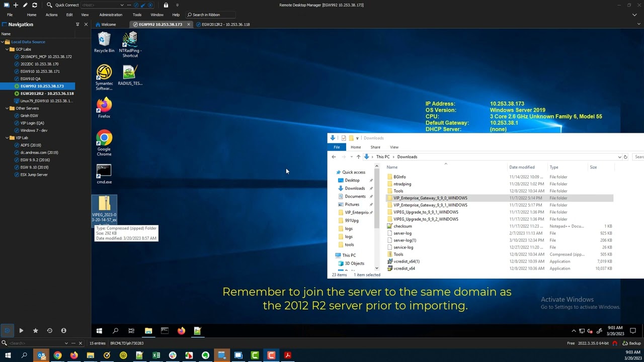Click Explorer Back arrow button
Image resolution: width=644 pixels, height=362 pixels.
pos(334,157)
